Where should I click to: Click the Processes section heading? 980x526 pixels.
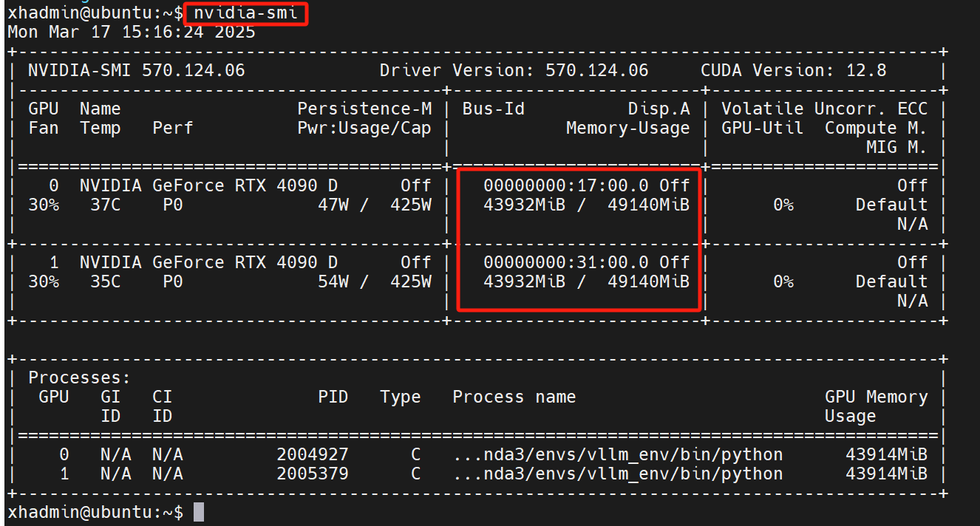(79, 378)
